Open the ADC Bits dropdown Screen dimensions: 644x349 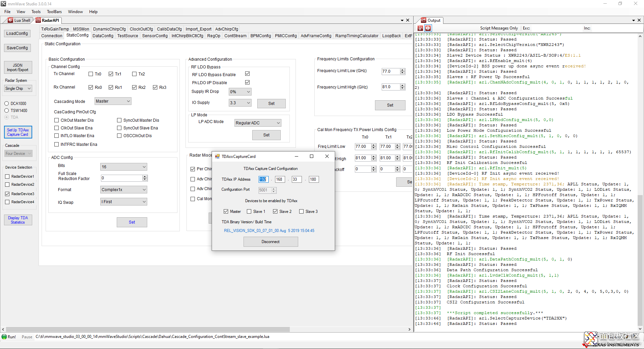point(124,167)
